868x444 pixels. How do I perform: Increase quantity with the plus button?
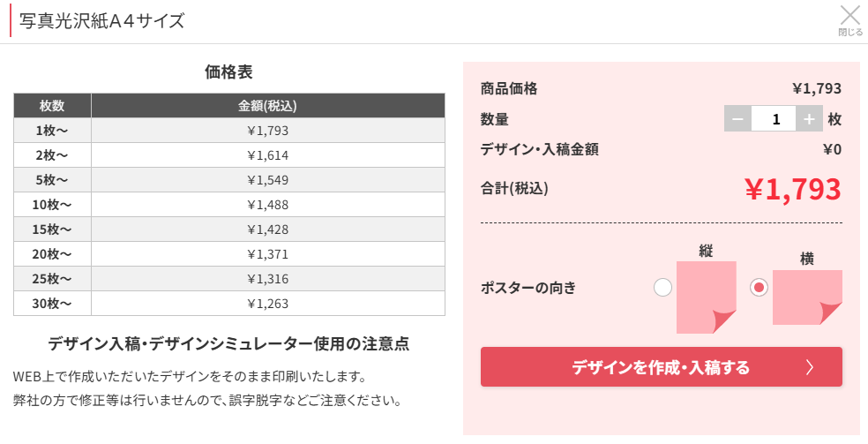pos(808,119)
